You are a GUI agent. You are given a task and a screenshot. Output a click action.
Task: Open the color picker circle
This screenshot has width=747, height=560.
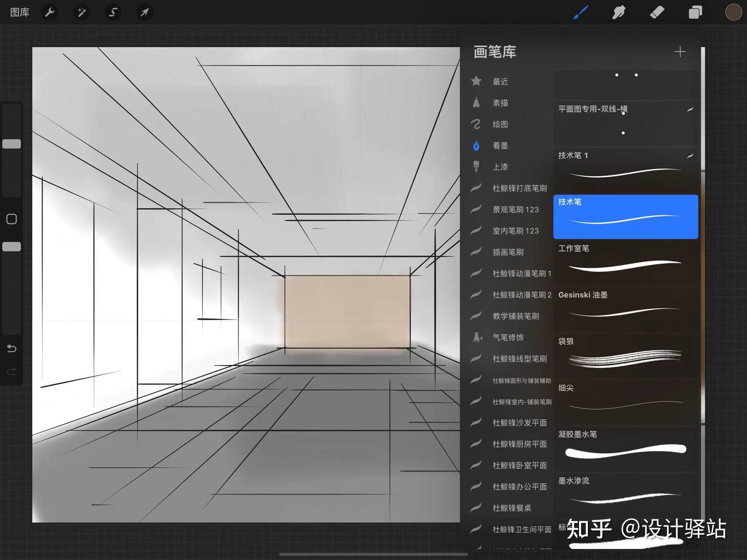[733, 12]
